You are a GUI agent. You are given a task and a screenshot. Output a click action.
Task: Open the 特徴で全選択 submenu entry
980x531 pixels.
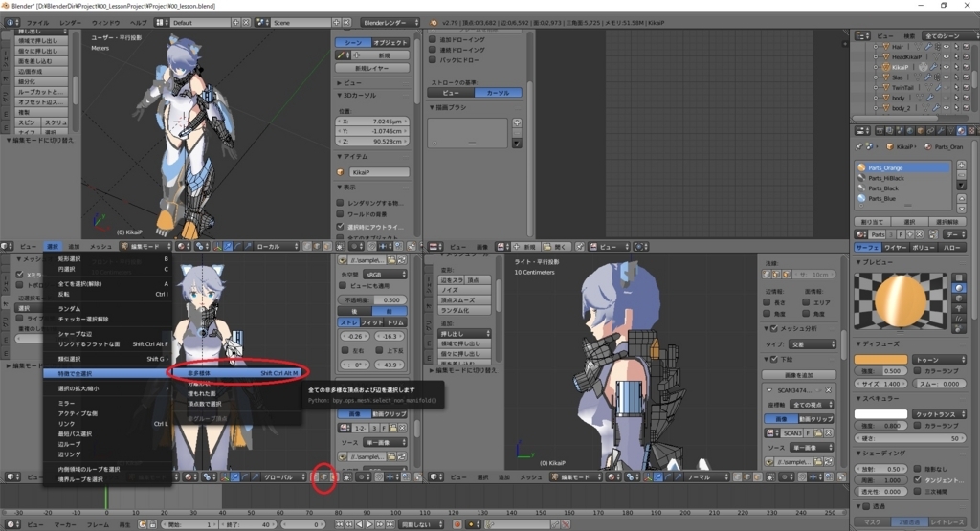point(107,373)
